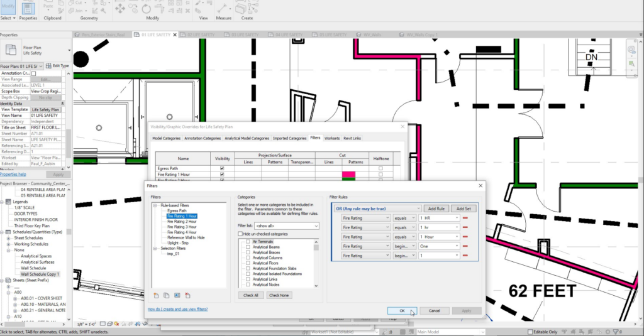The image size is (644, 336).
Task: Check the Analytical Floors category
Action: click(x=248, y=263)
